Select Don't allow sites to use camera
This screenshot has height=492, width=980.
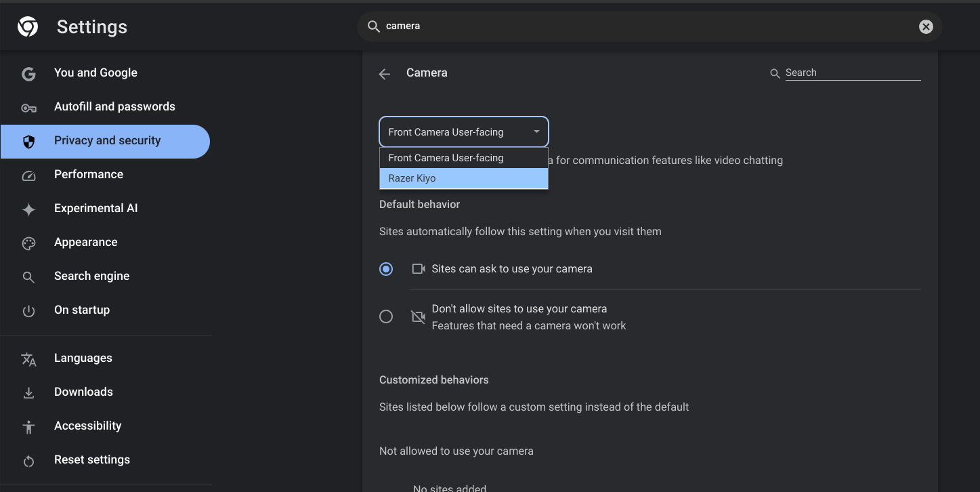click(386, 316)
